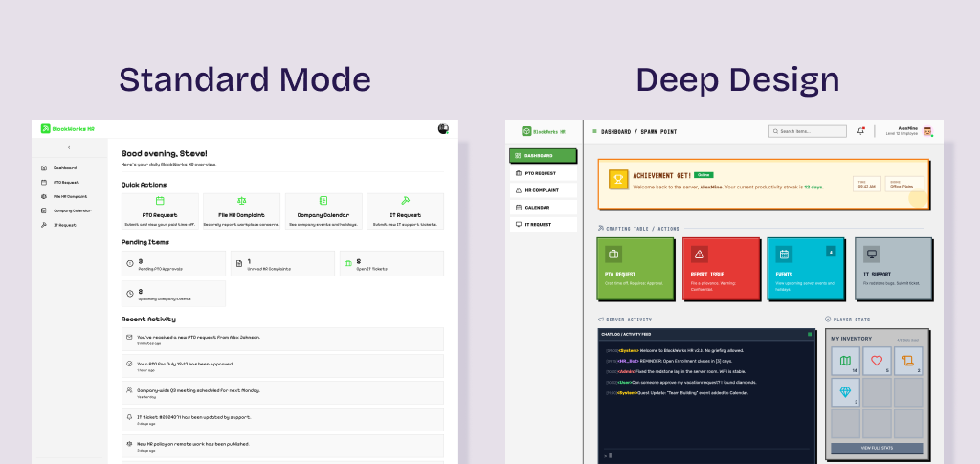Open the green PTO Request action card
This screenshot has height=464, width=980.
tap(635, 264)
